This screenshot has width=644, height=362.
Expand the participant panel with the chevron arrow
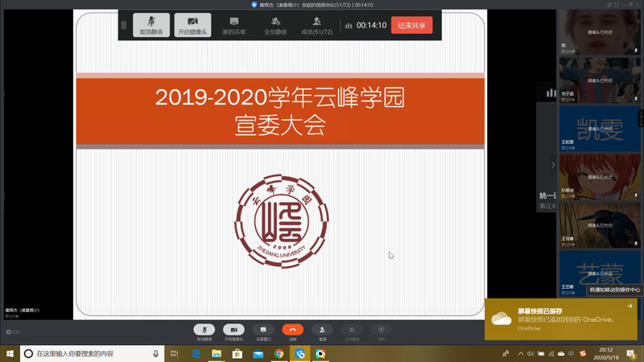(x=553, y=165)
